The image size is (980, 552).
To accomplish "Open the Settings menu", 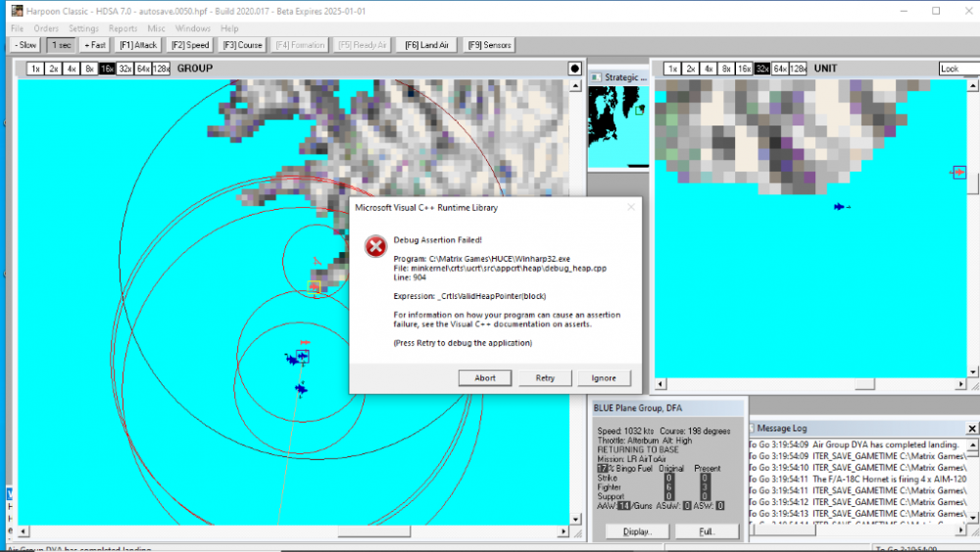I will [83, 28].
